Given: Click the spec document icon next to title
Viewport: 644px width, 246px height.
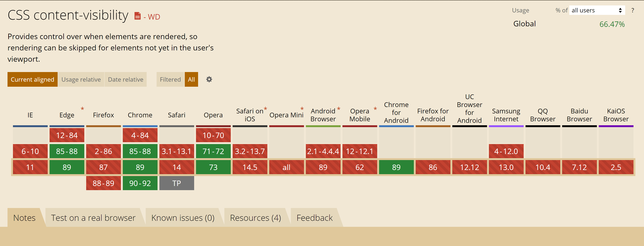Looking at the screenshot, I should [137, 16].
